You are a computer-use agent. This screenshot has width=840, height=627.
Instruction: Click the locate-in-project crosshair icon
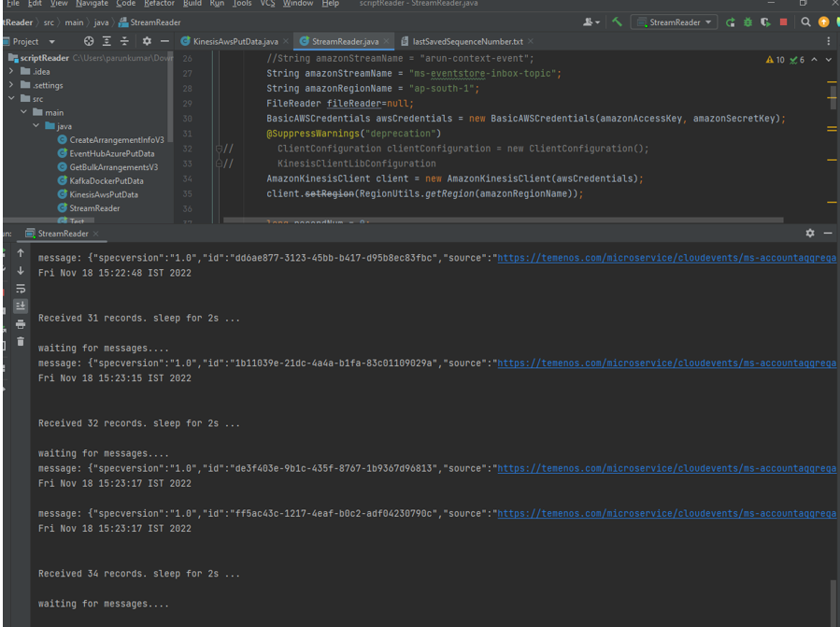(x=89, y=41)
